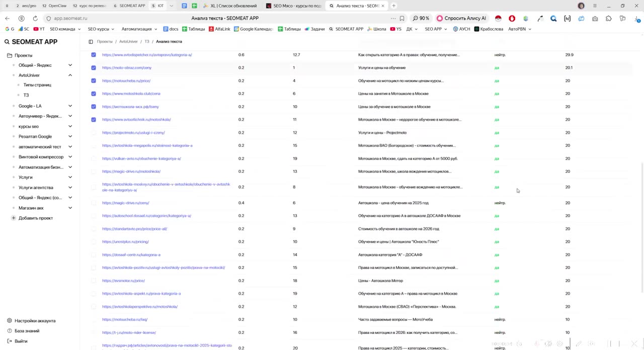Open the browser profile avatar icon
The width and height of the screenshot is (644, 350).
pos(581,6)
